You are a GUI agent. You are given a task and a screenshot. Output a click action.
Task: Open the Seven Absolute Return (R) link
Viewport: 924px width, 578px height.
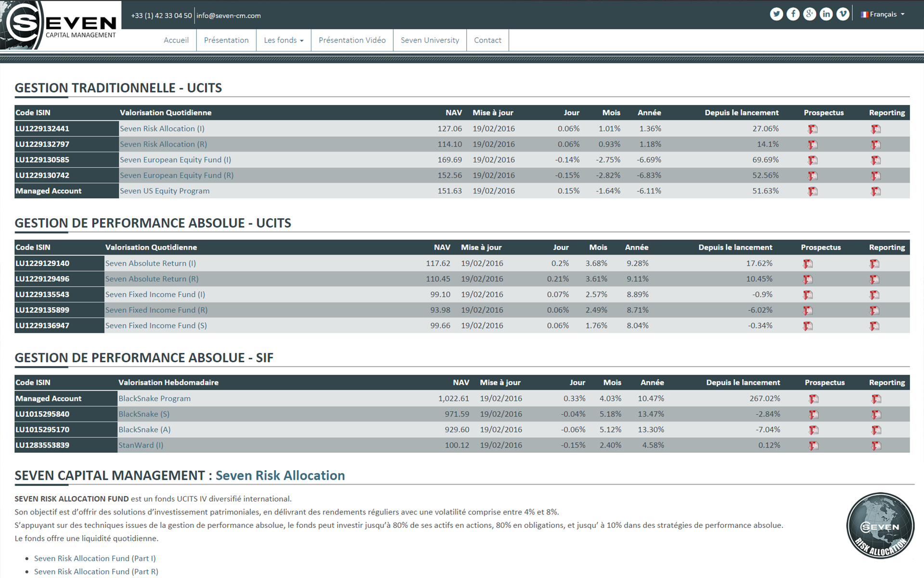tap(152, 279)
